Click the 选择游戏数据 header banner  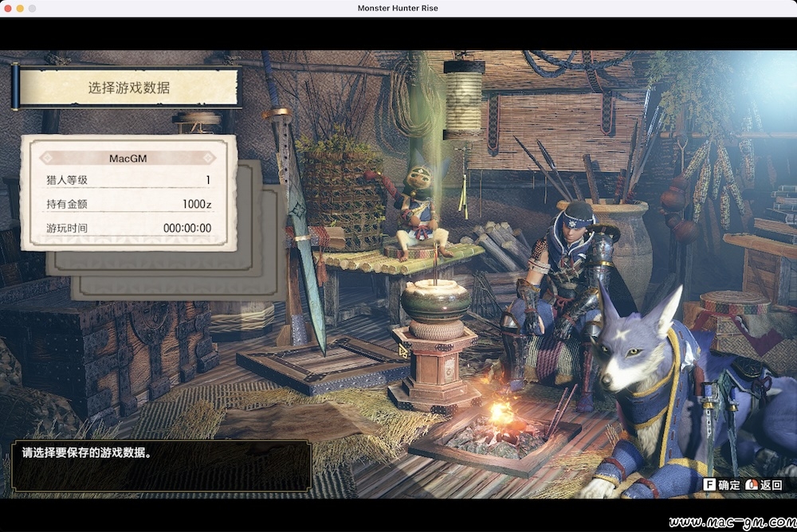click(x=128, y=88)
